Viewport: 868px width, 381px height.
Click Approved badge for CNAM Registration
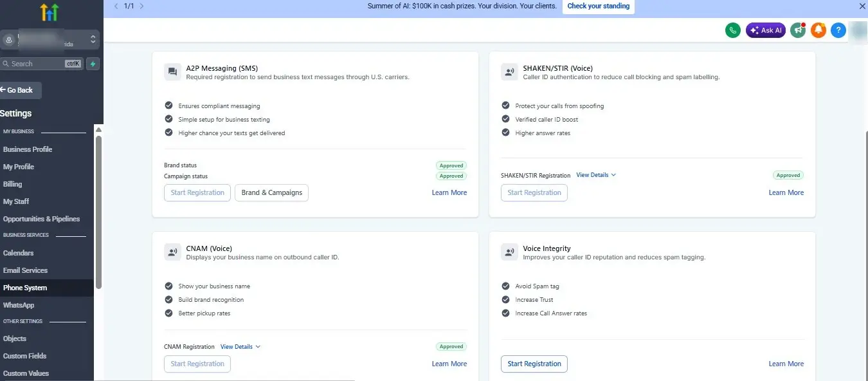click(451, 346)
